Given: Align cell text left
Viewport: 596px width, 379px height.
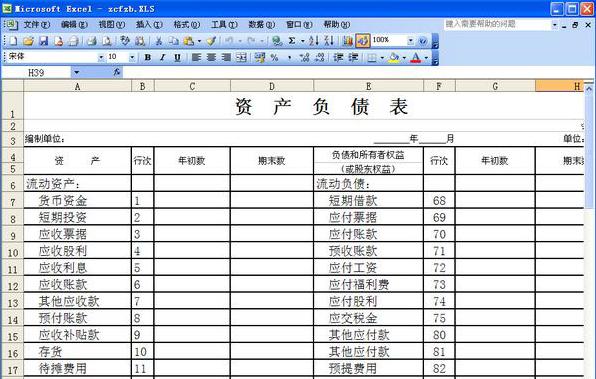Looking at the screenshot, I should coord(196,57).
